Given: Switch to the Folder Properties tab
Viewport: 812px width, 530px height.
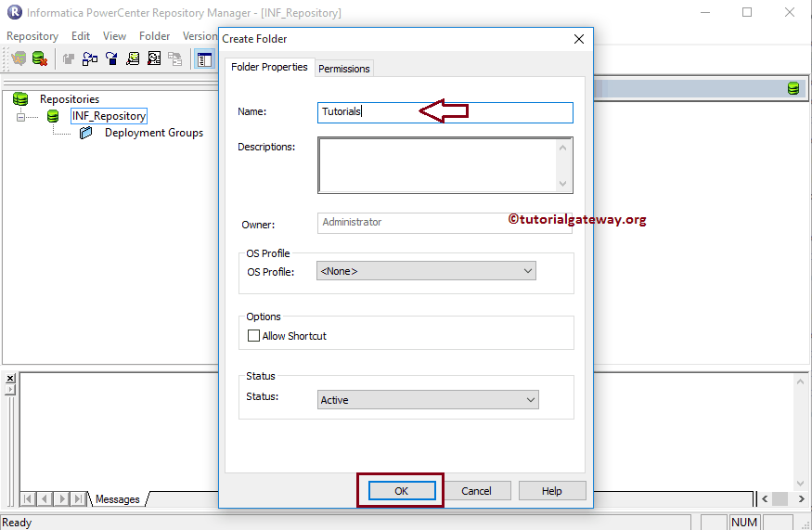Looking at the screenshot, I should 269,67.
